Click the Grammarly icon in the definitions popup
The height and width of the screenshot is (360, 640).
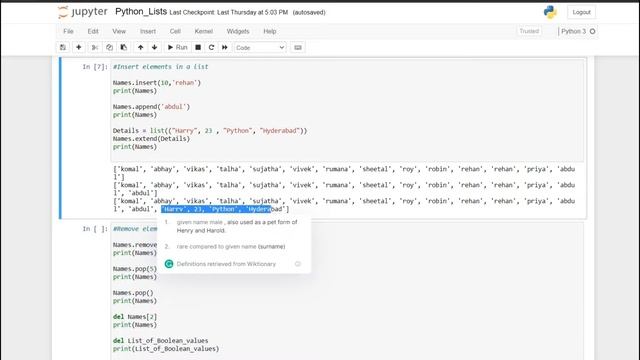[x=169, y=264]
